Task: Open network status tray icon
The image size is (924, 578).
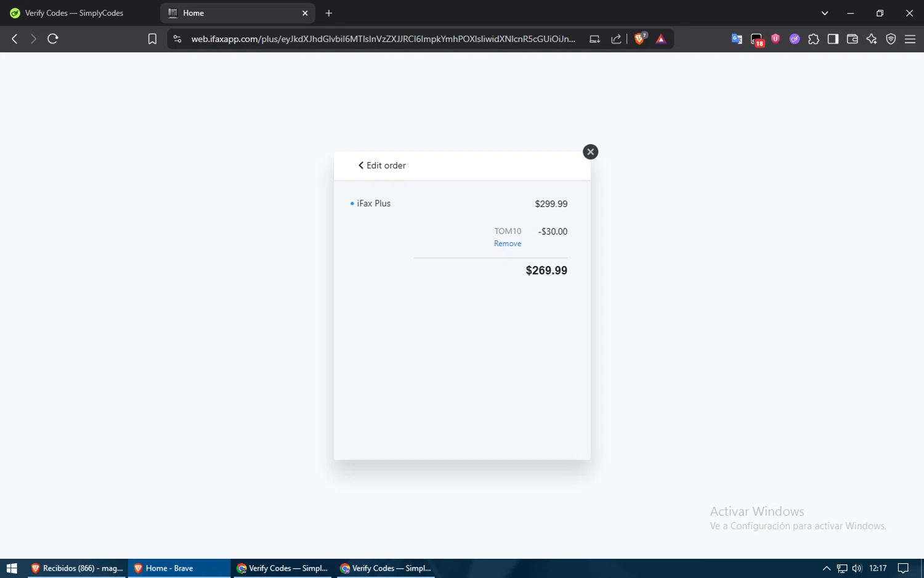Action: tap(842, 568)
